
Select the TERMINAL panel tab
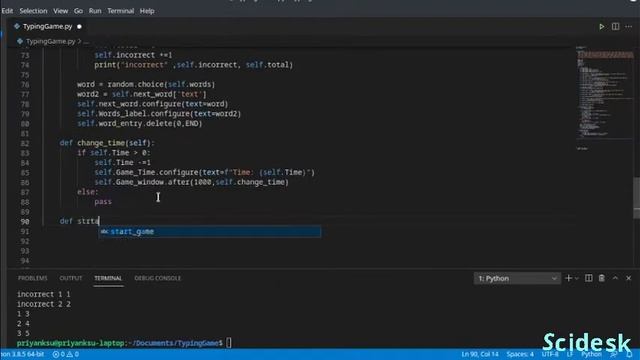(108, 278)
